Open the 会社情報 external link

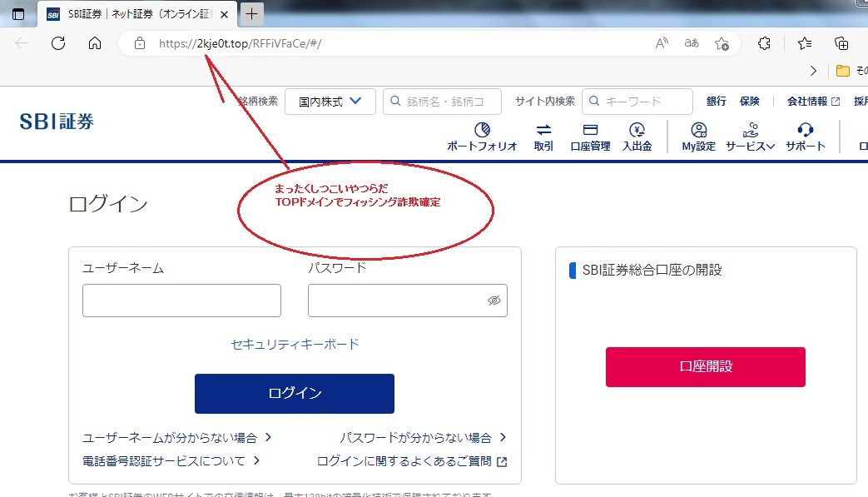[813, 102]
